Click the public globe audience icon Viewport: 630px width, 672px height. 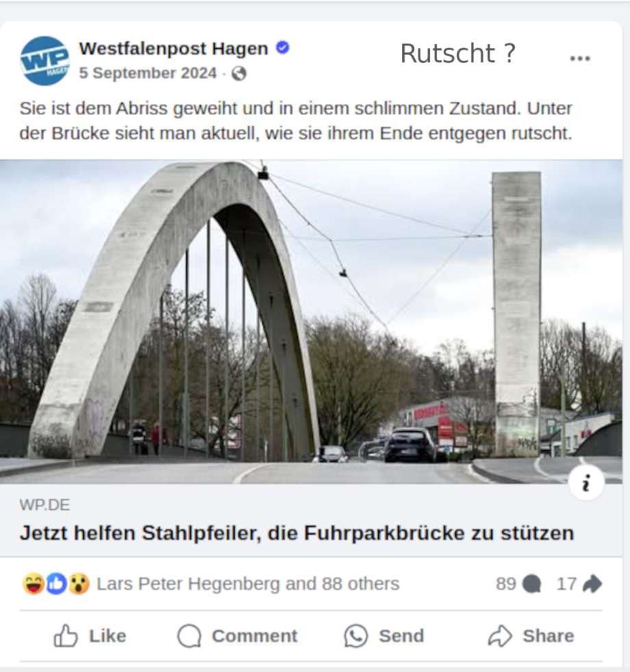tap(239, 74)
